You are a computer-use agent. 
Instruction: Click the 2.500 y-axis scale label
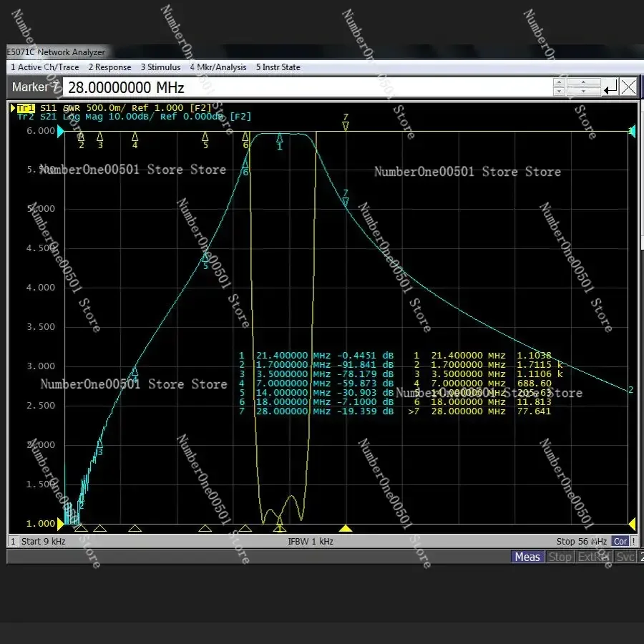click(41, 406)
